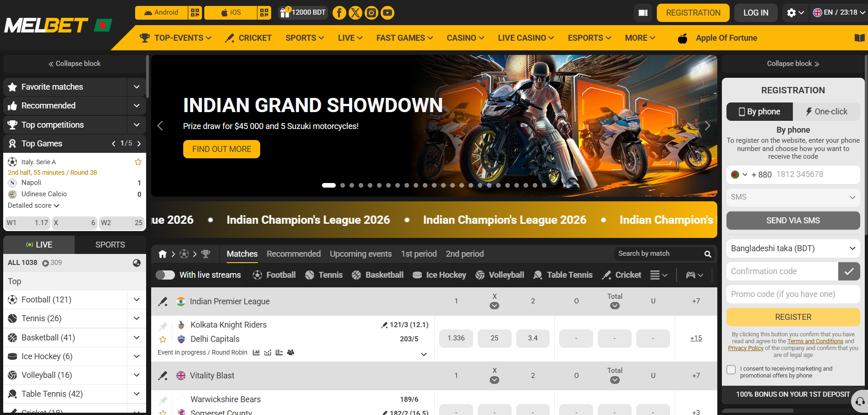Open the Instagram social link
Screen dimensions: 868x415
coord(371,13)
